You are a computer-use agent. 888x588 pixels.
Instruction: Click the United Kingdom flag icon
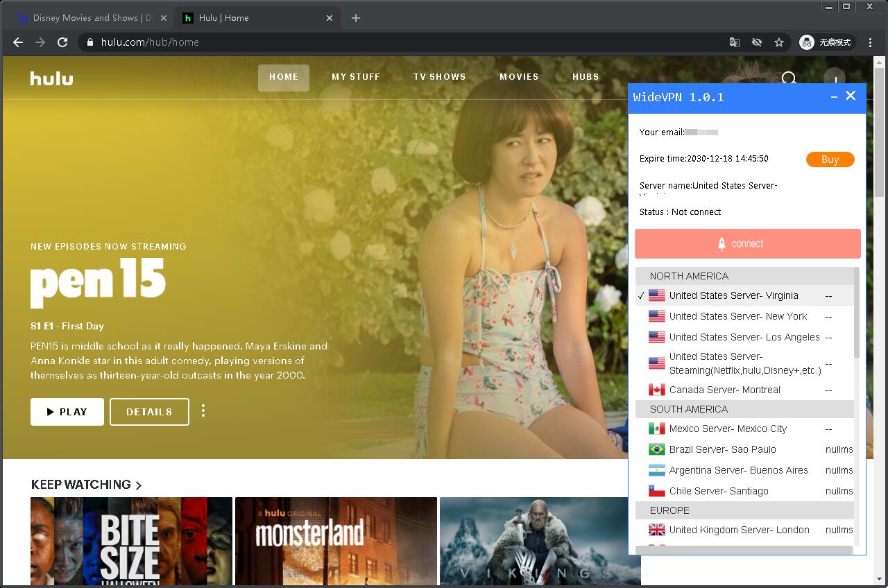pos(656,530)
